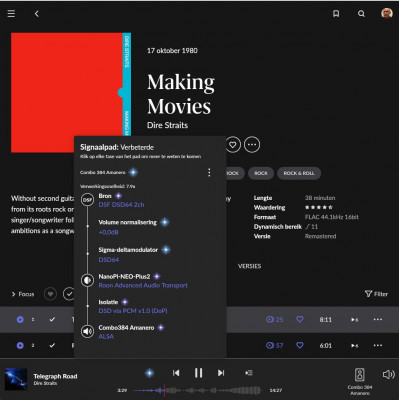Image resolution: width=399 pixels, height=400 pixels.
Task: Click star beside NanoPi-NEO-Plus2
Action: [x=157, y=276]
